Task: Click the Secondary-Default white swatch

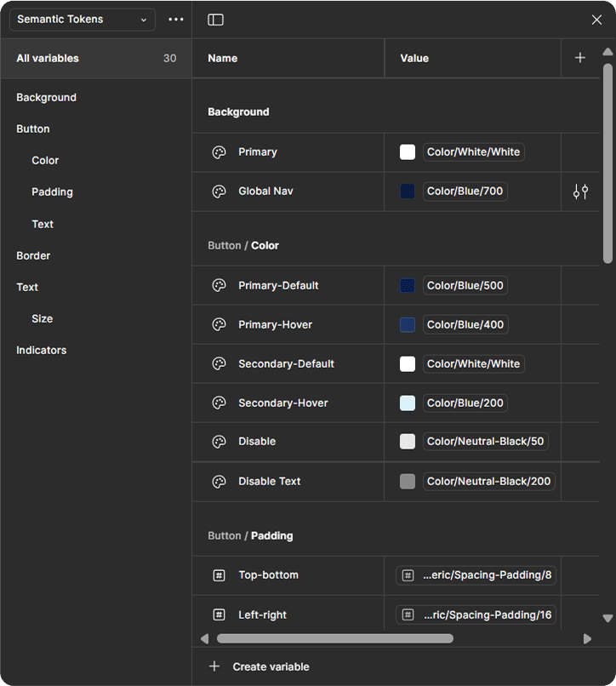Action: pyautogui.click(x=408, y=364)
